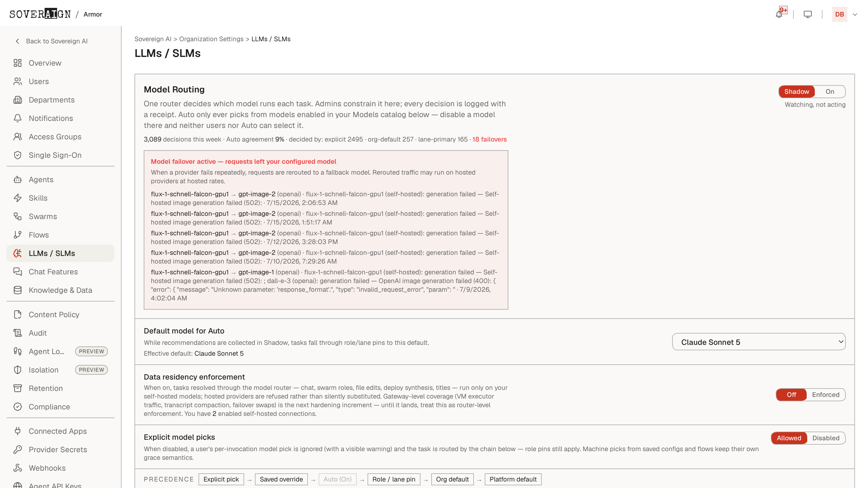The width and height of the screenshot is (868, 488).
Task: Click the Armor organization name in header
Action: tap(93, 14)
